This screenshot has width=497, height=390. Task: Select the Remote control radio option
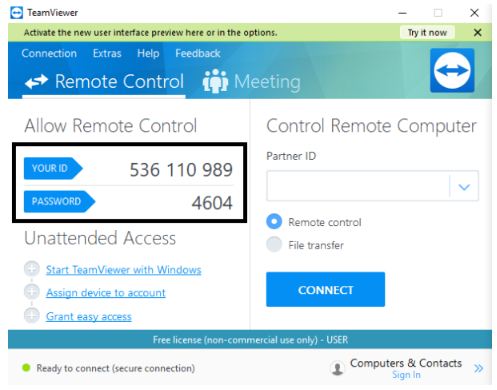tap(274, 221)
